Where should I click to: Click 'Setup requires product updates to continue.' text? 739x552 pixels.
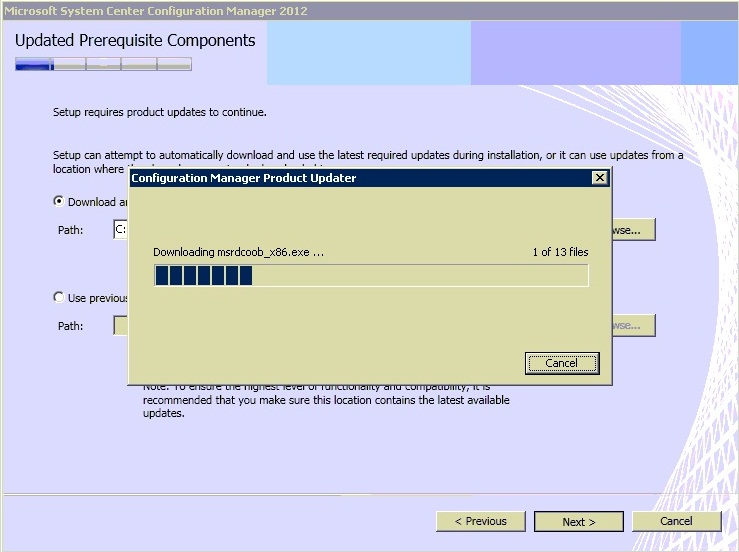[160, 112]
